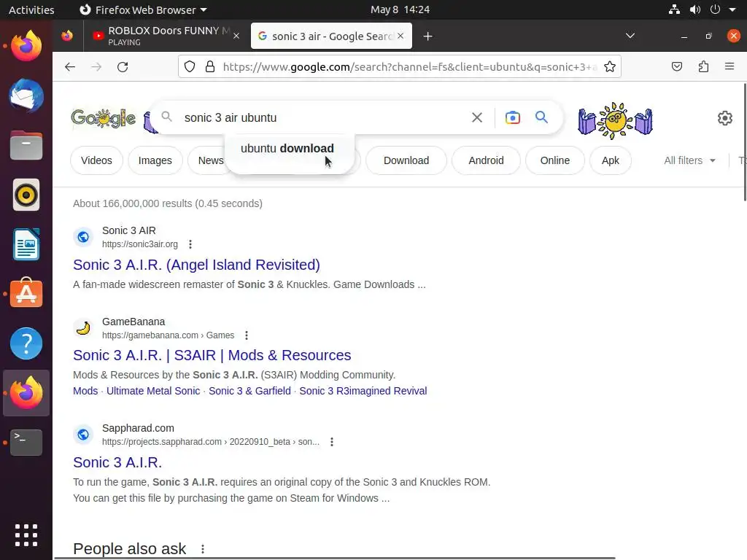Click the page vertical scrollbar
The image size is (747, 560).
745,143
